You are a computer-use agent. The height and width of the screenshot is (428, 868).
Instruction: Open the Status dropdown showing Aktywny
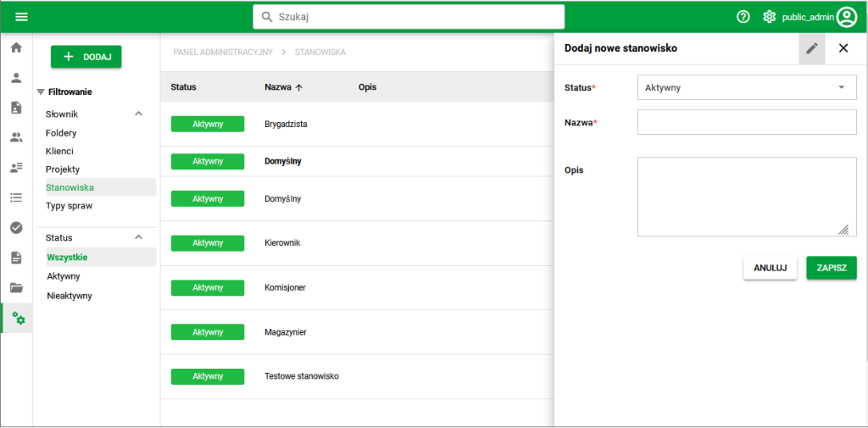point(746,87)
